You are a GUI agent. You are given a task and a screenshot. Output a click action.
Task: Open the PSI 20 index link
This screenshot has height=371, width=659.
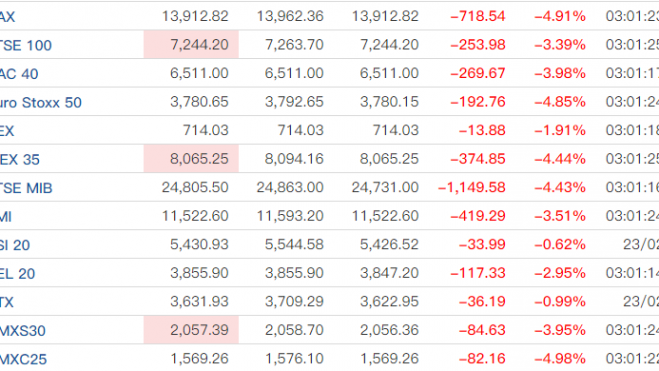pos(15,245)
